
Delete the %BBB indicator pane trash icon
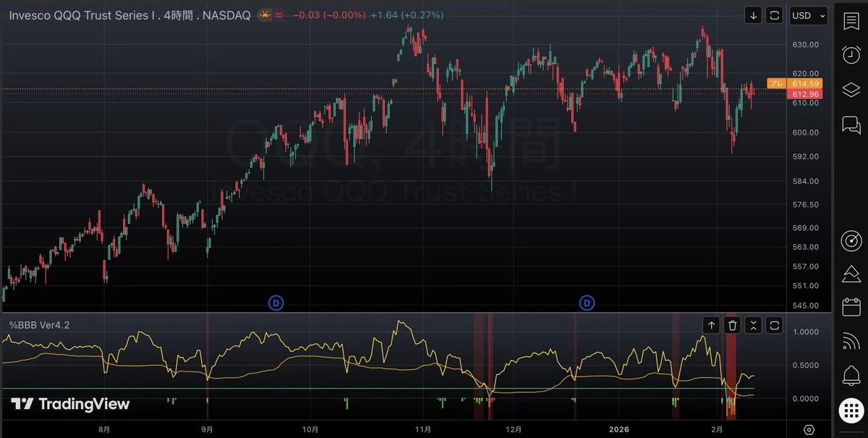(x=733, y=326)
